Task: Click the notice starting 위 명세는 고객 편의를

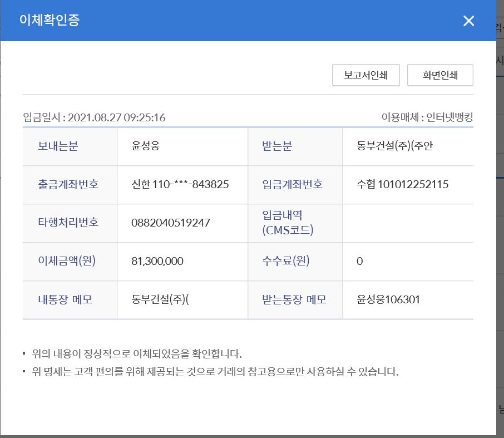Action: click(215, 372)
